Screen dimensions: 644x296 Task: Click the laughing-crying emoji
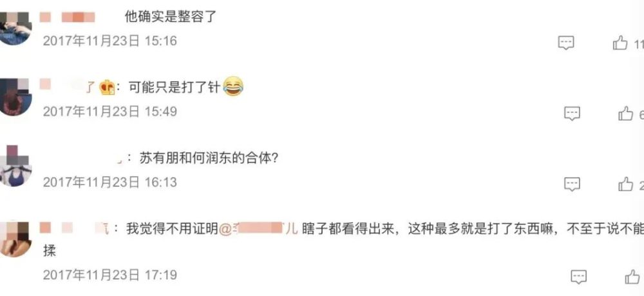pos(233,86)
